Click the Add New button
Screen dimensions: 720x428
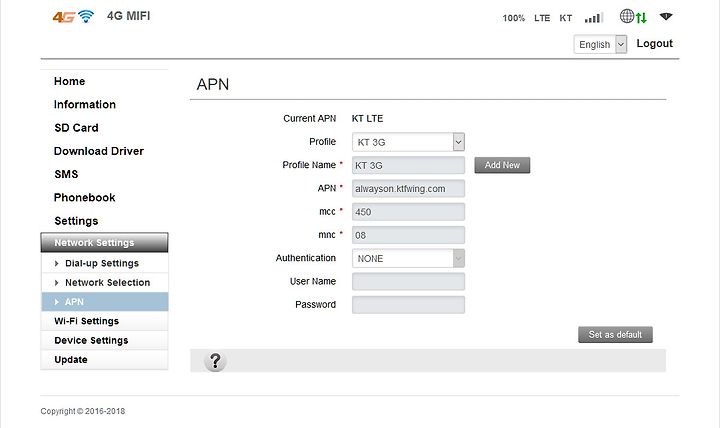(x=502, y=165)
